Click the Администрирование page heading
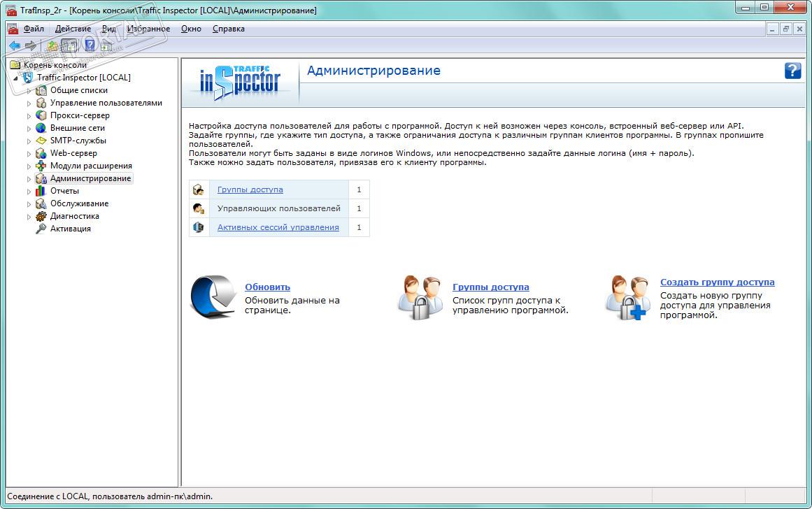 373,71
